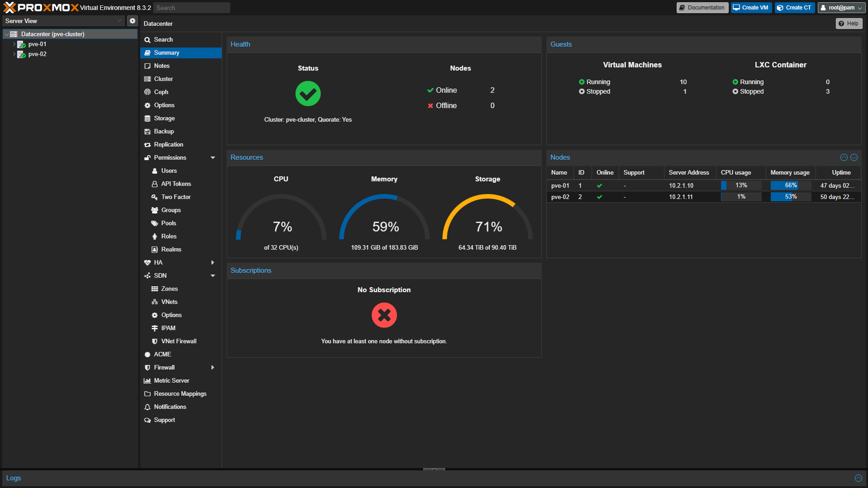Open the Documentation button
Screen dimensions: 868x488
pyautogui.click(x=702, y=8)
